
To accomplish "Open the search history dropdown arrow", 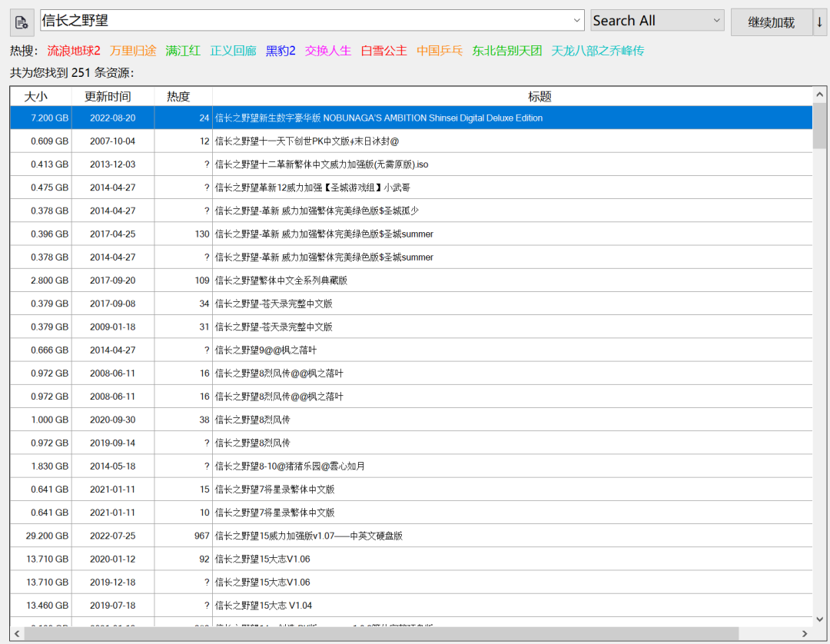I will point(576,21).
